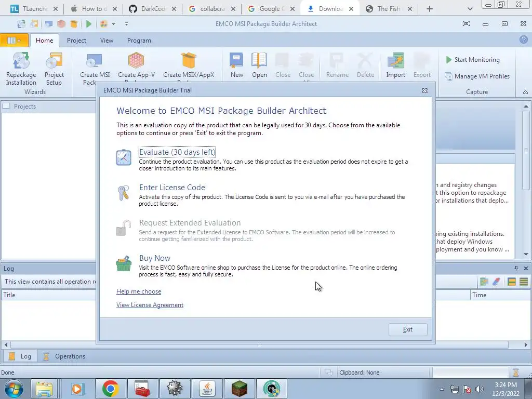Click the pink hexagon quick-access icon
This screenshot has width=532, height=399.
(61, 24)
